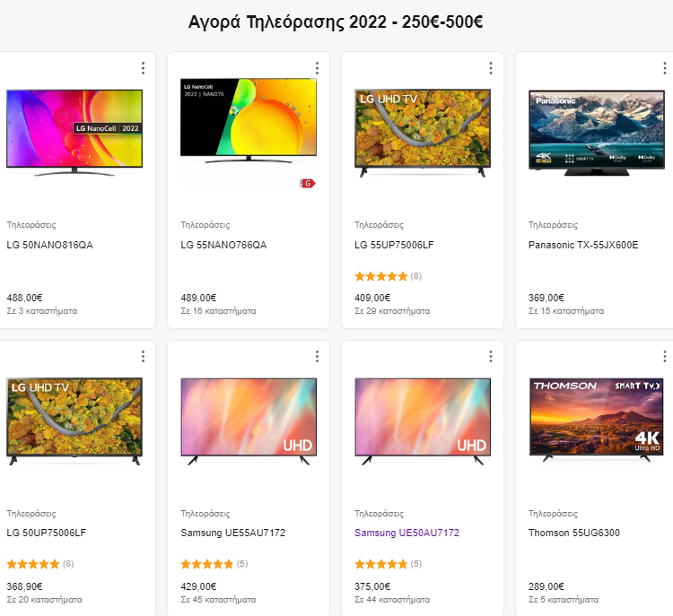The height and width of the screenshot is (616, 673).
Task: Click 'Σε 20 καταστήματα' text
Action: click(44, 600)
